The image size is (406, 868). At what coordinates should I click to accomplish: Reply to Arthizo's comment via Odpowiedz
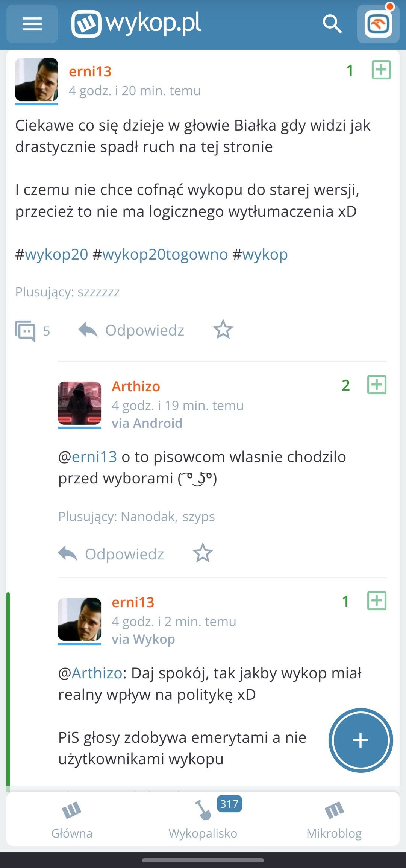click(111, 554)
